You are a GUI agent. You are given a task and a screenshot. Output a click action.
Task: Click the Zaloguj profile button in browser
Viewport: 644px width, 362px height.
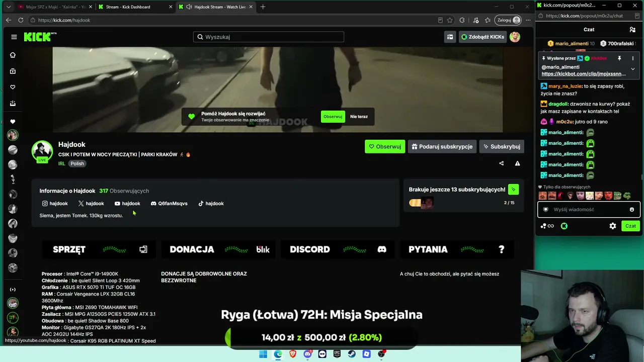coord(508,20)
